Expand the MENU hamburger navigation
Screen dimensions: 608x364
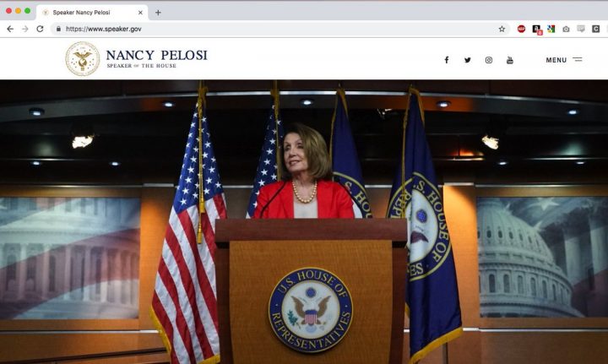[x=563, y=60]
